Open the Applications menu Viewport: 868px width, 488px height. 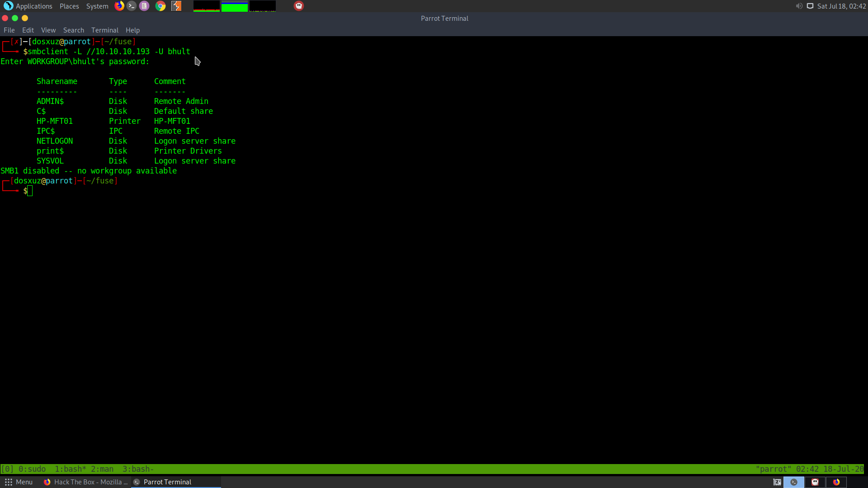(x=28, y=6)
